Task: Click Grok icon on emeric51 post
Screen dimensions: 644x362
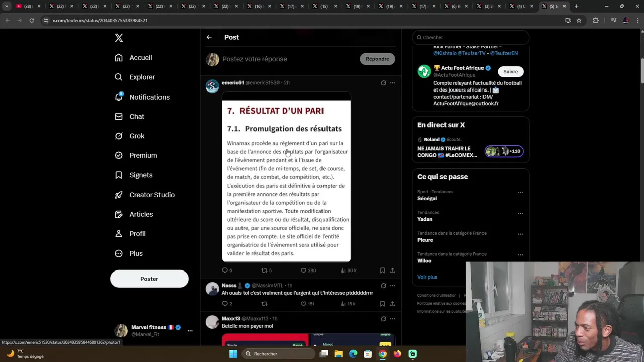Action: click(383, 83)
